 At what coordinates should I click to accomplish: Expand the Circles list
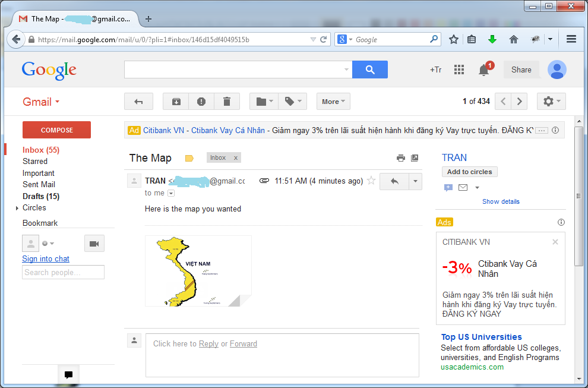pyautogui.click(x=17, y=208)
